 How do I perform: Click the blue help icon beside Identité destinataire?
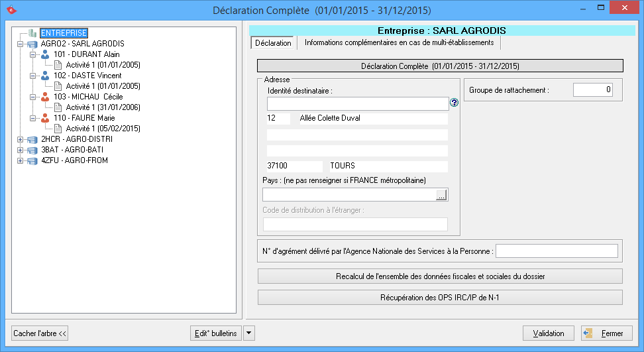click(x=454, y=103)
